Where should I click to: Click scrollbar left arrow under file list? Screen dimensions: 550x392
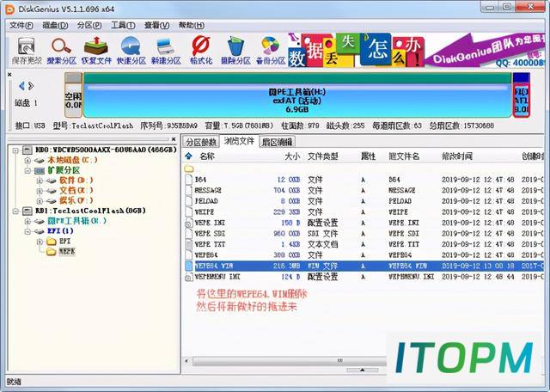[187, 360]
